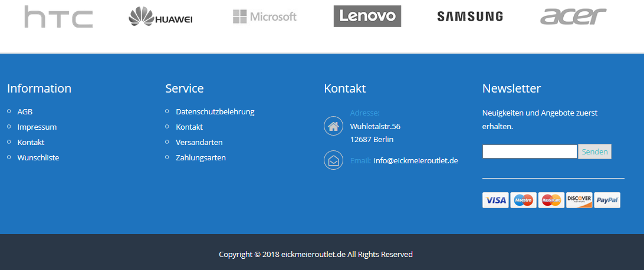Click the home address icon
The width and height of the screenshot is (644, 270).
pyautogui.click(x=334, y=126)
